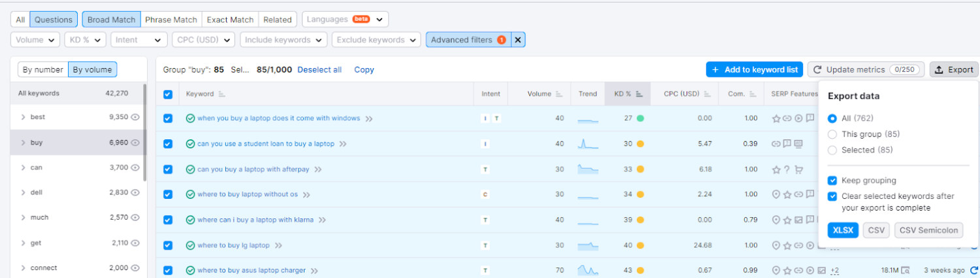This screenshot has width=980, height=278.
Task: Click the Volume column sort icon
Action: point(559,94)
